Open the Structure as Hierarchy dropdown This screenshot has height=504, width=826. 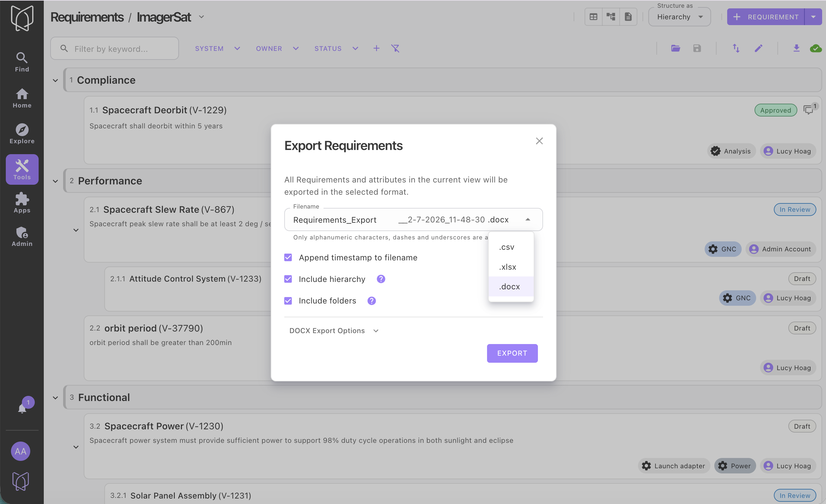[680, 17]
